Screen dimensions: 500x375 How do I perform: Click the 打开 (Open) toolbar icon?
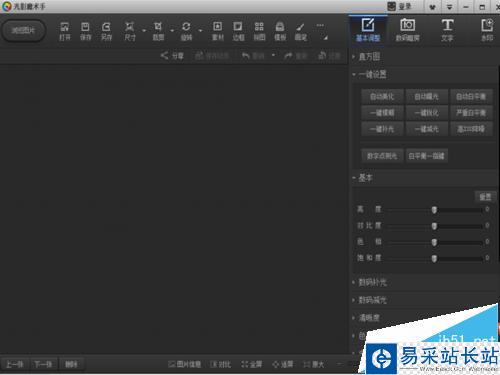[65, 31]
